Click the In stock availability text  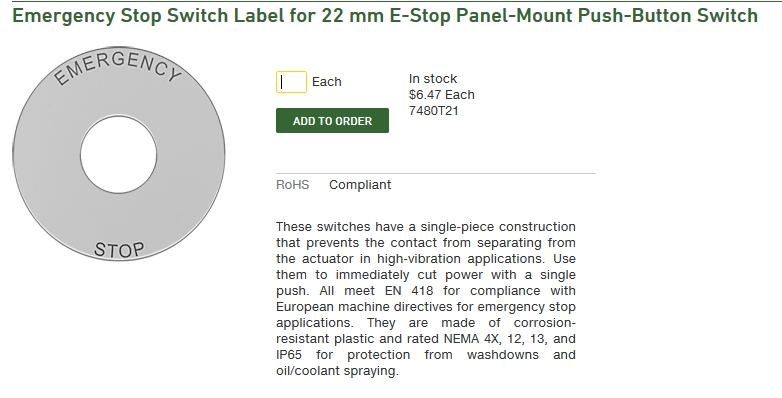coord(433,79)
